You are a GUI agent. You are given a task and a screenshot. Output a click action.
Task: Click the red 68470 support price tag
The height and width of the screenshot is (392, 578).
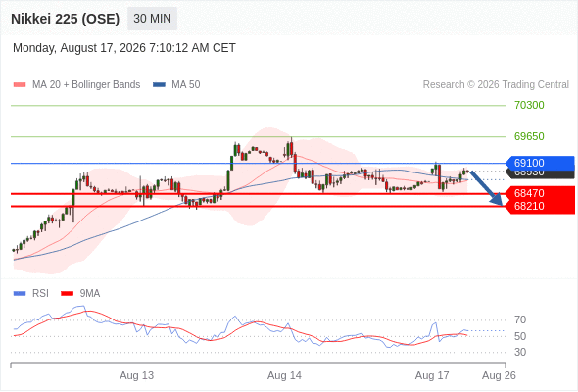pyautogui.click(x=540, y=193)
